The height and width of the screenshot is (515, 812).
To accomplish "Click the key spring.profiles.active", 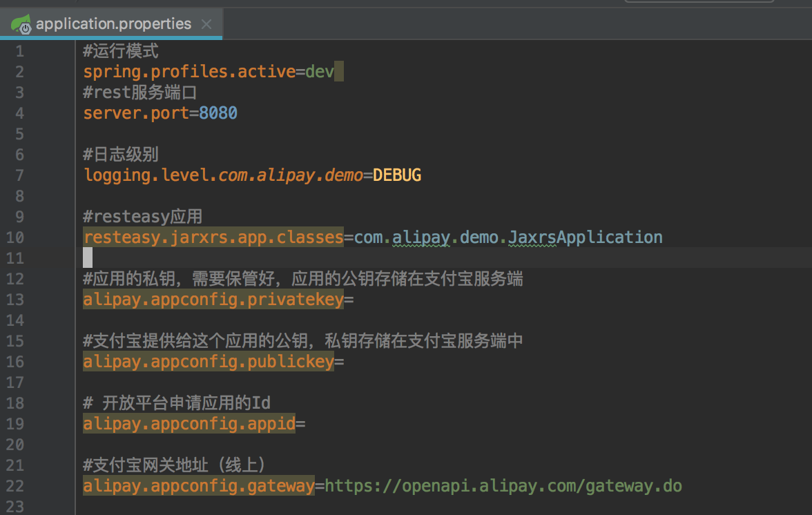I will 189,71.
